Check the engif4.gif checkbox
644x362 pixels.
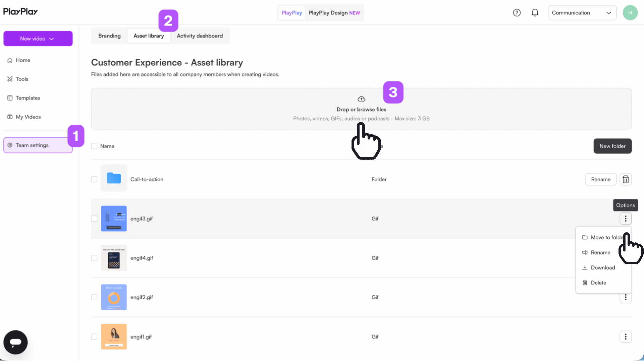point(94,258)
